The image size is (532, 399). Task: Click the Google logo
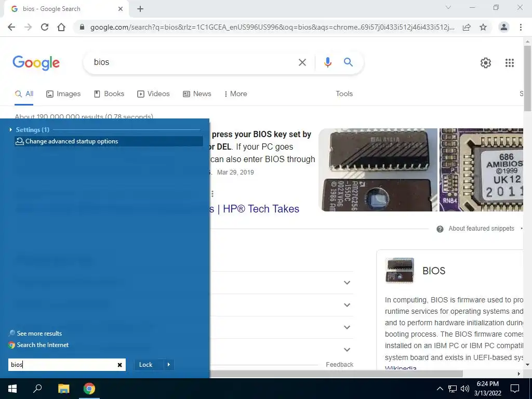click(x=36, y=63)
